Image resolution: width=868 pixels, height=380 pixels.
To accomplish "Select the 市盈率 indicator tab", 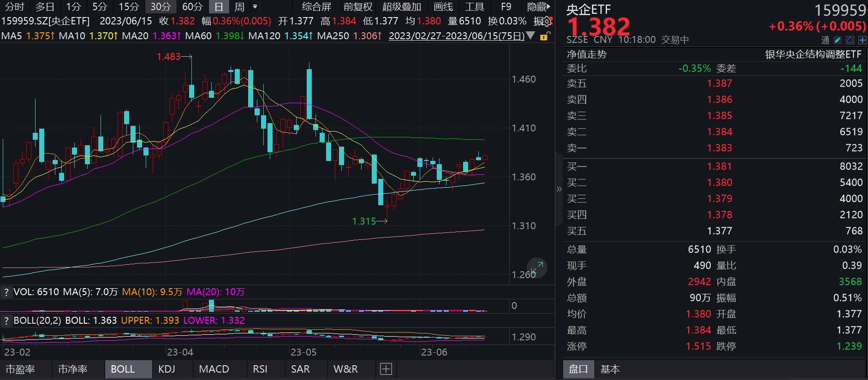I will [20, 369].
